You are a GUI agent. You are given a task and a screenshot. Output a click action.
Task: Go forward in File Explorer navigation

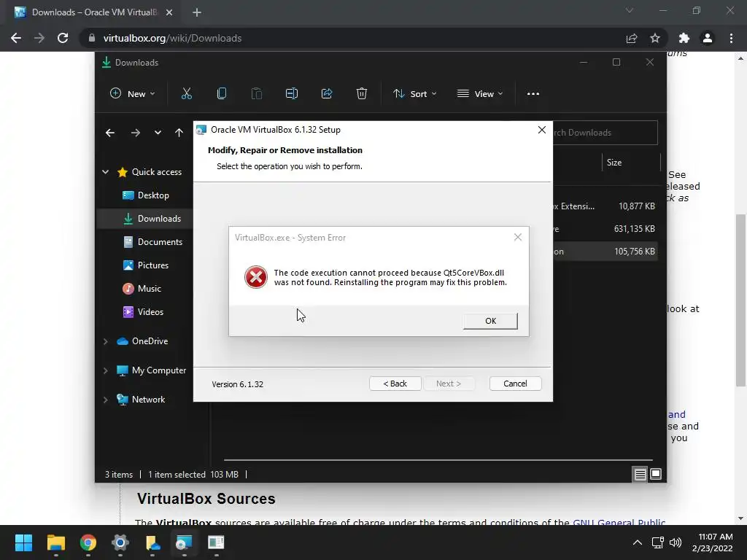[135, 133]
